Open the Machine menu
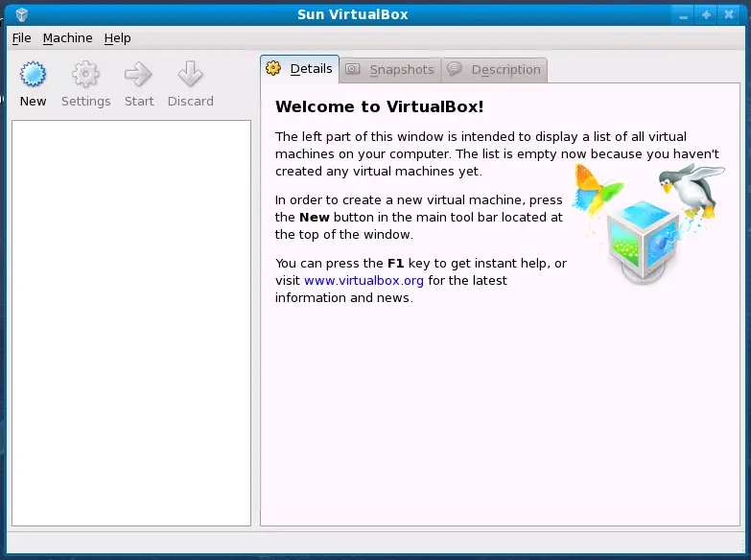Viewport: 751px width, 560px height. [67, 38]
